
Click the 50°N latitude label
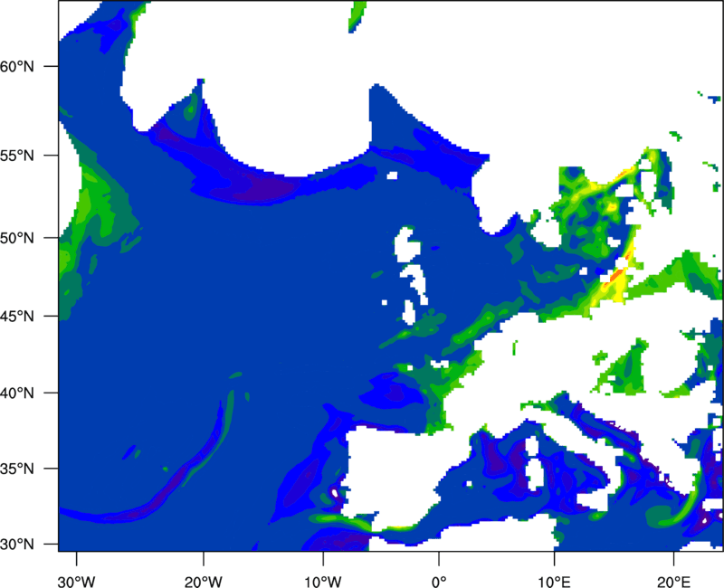(17, 239)
